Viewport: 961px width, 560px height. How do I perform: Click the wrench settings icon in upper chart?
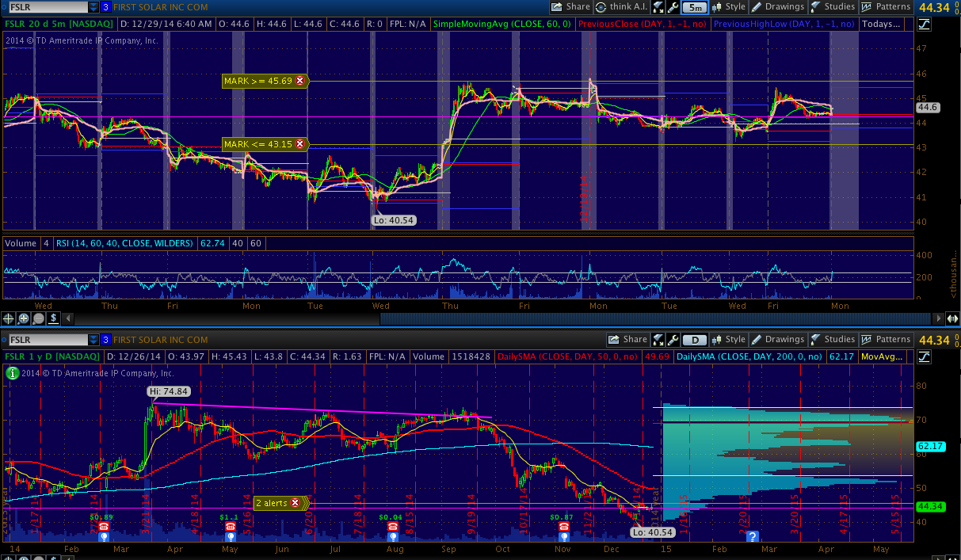point(673,7)
